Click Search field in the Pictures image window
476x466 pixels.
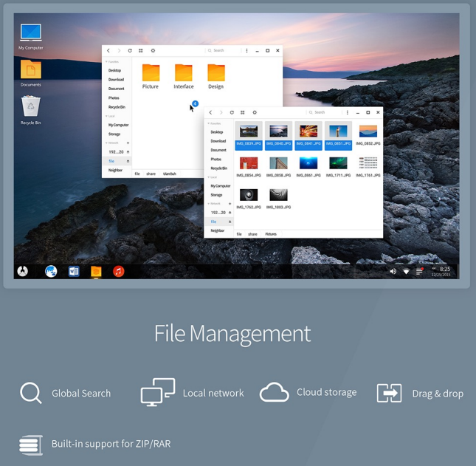324,112
